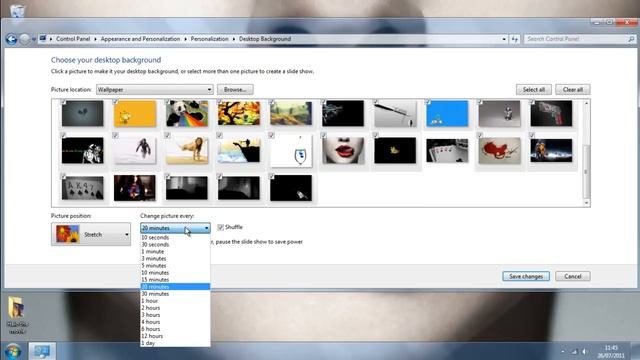The height and width of the screenshot is (360, 640).
Task: Select the autumn tree wallpaper thumbnail
Action: (x=239, y=113)
